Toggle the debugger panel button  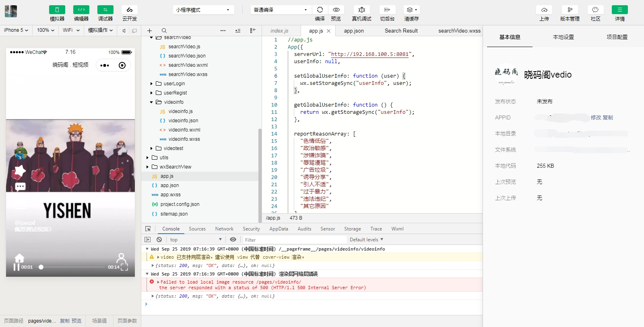[x=105, y=10]
